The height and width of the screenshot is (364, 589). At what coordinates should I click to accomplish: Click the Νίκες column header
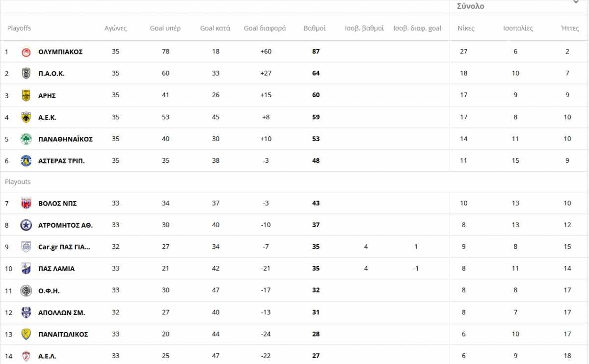[x=466, y=28]
